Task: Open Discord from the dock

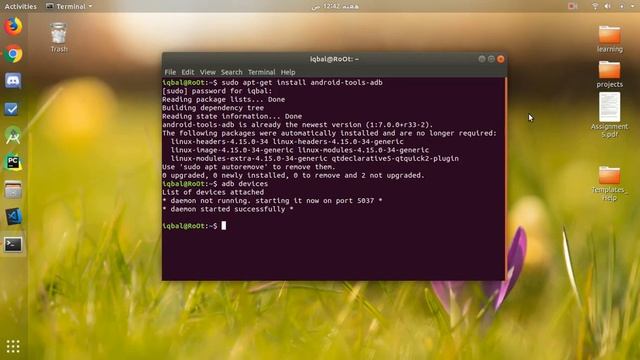Action: tap(13, 81)
